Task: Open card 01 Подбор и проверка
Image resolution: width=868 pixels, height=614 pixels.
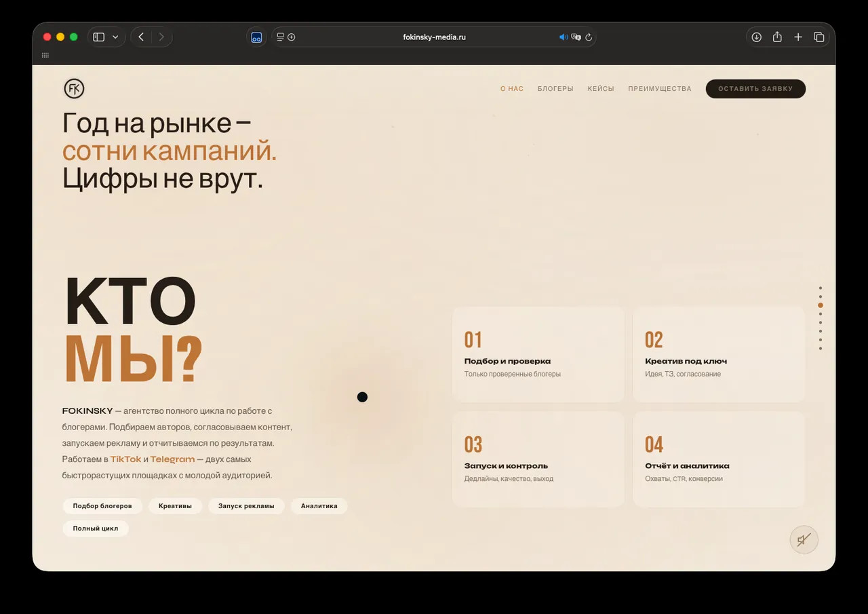Action: 538,355
